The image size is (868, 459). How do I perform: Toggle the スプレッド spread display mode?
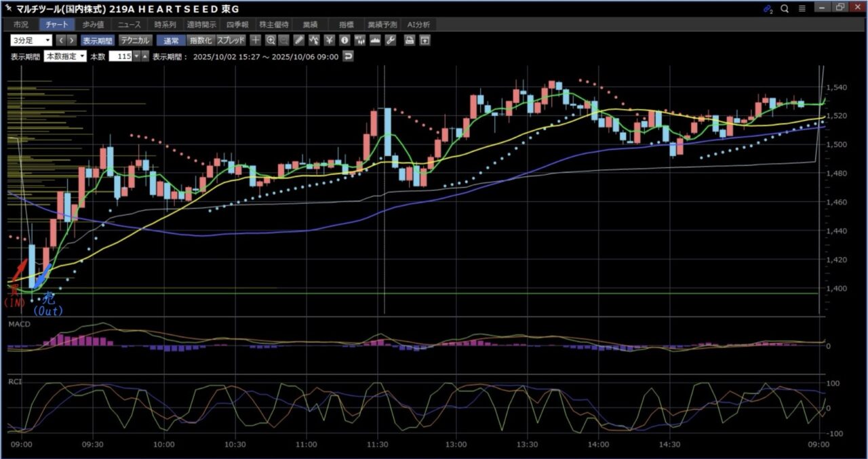click(231, 40)
